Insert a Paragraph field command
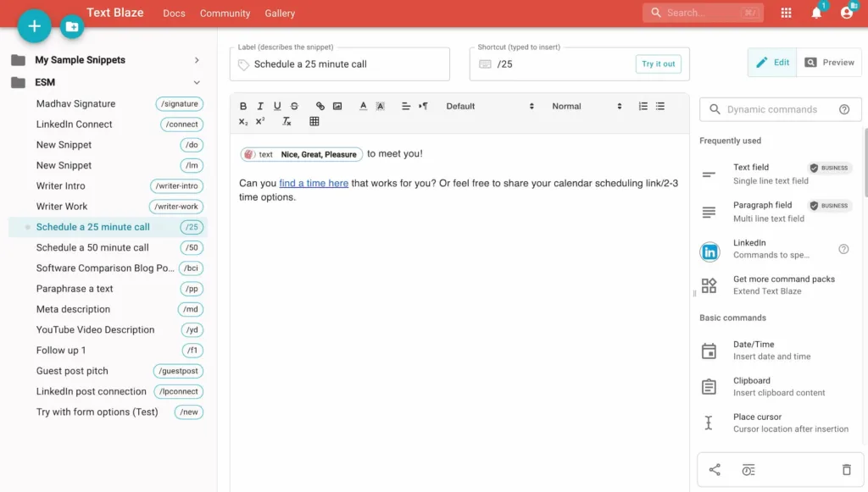Image resolution: width=868 pixels, height=492 pixels. pyautogui.click(x=776, y=211)
